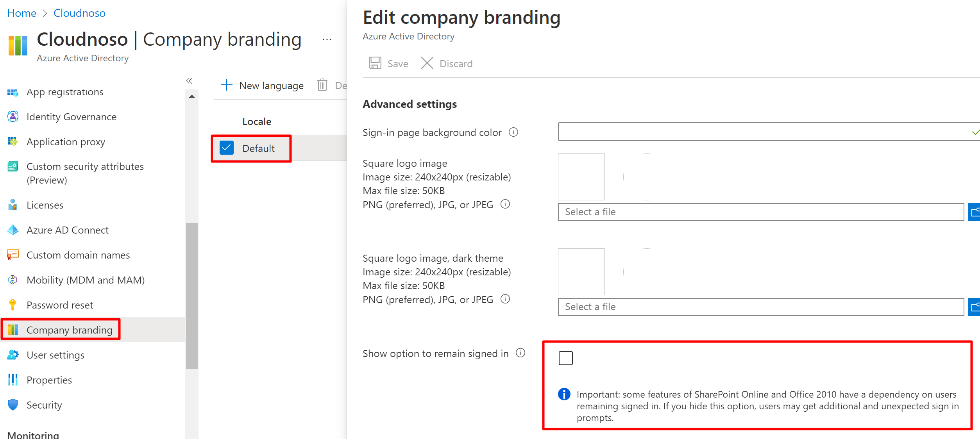Uncheck the Default locale checkbox
The width and height of the screenshot is (980, 439).
pos(227,148)
